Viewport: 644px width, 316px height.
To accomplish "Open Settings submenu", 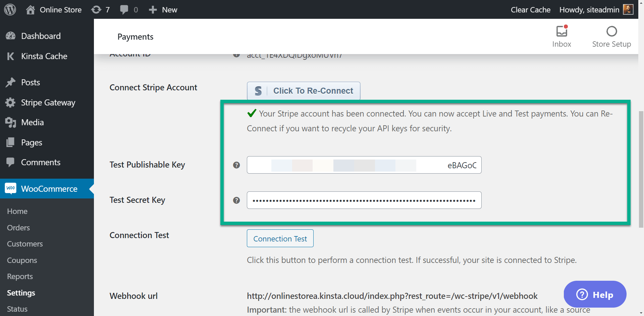I will coord(21,293).
